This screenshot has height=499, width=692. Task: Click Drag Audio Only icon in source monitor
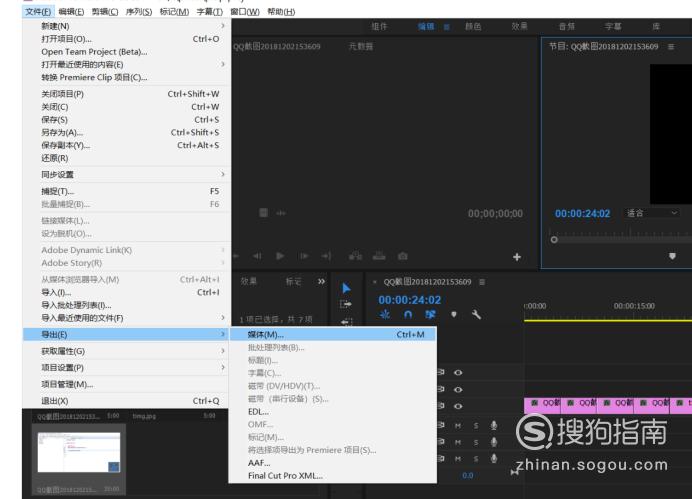281,213
